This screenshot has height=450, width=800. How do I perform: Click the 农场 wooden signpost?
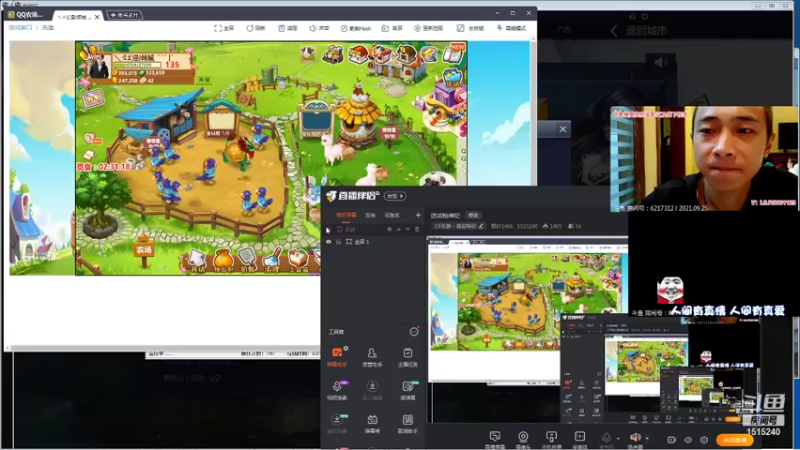(x=144, y=249)
